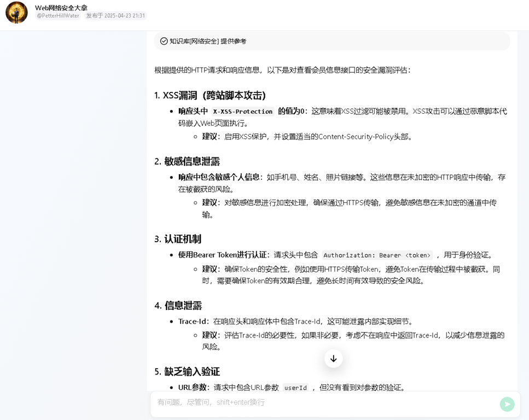Click the userId code snippet
Viewport: 529px width, 420px height.
(x=295, y=388)
